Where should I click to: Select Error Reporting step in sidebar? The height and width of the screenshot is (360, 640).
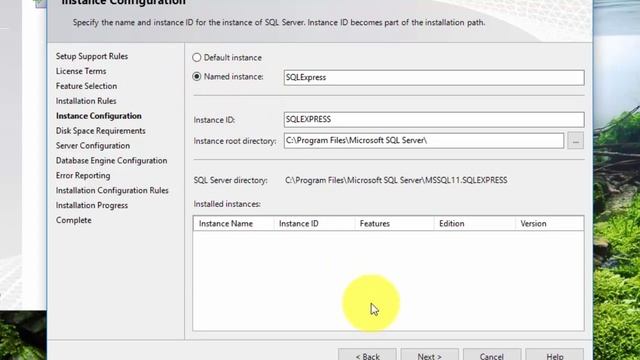tap(83, 176)
